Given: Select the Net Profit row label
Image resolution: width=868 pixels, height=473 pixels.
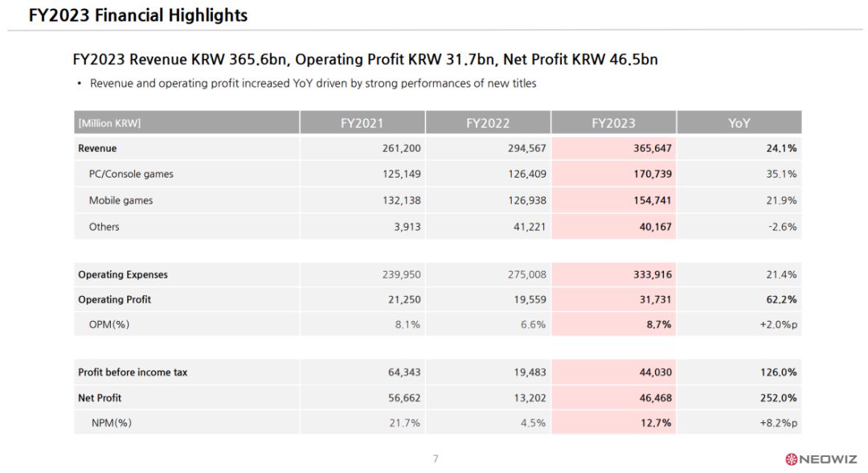Looking at the screenshot, I should point(100,397).
